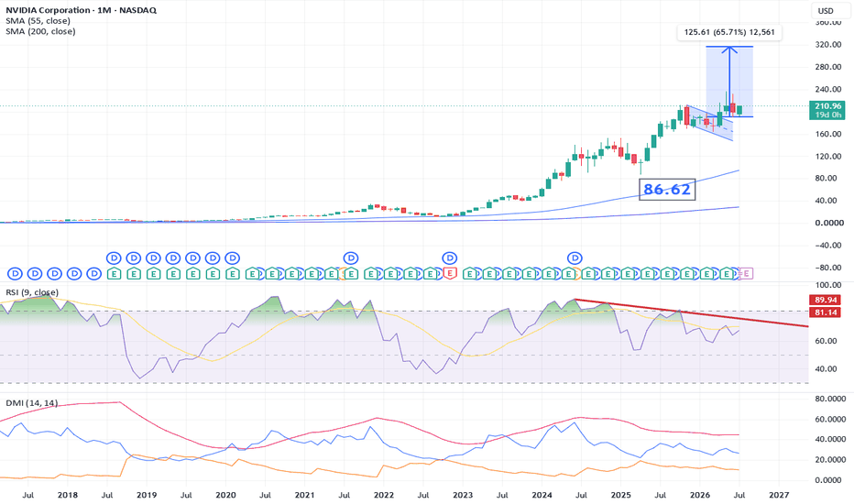This screenshot has height=504, width=854.
Task: Select the blue price range measurement box
Action: tap(729, 82)
